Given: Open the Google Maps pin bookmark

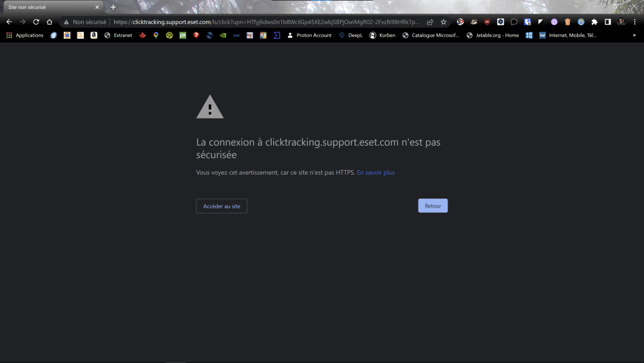Looking at the screenshot, I should click(x=156, y=35).
